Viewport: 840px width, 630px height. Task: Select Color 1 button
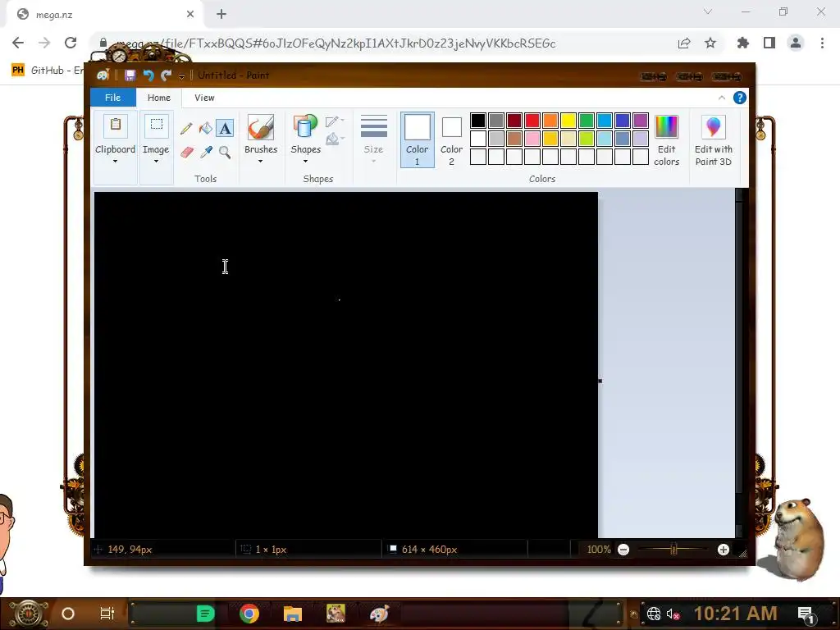click(417, 139)
